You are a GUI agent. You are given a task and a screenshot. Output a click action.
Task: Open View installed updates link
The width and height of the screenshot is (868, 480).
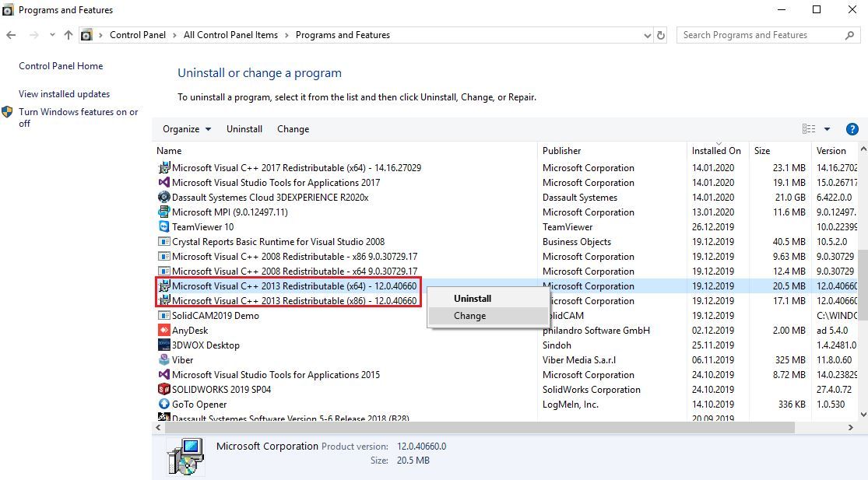(64, 94)
